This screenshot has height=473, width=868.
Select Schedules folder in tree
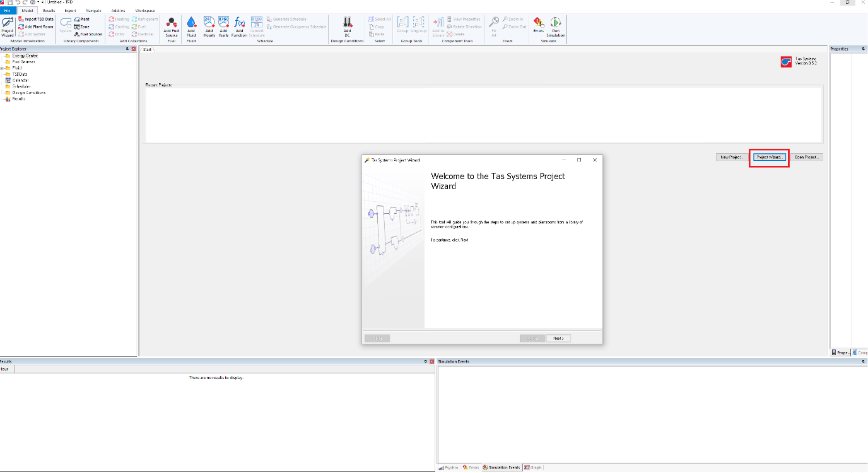21,86
